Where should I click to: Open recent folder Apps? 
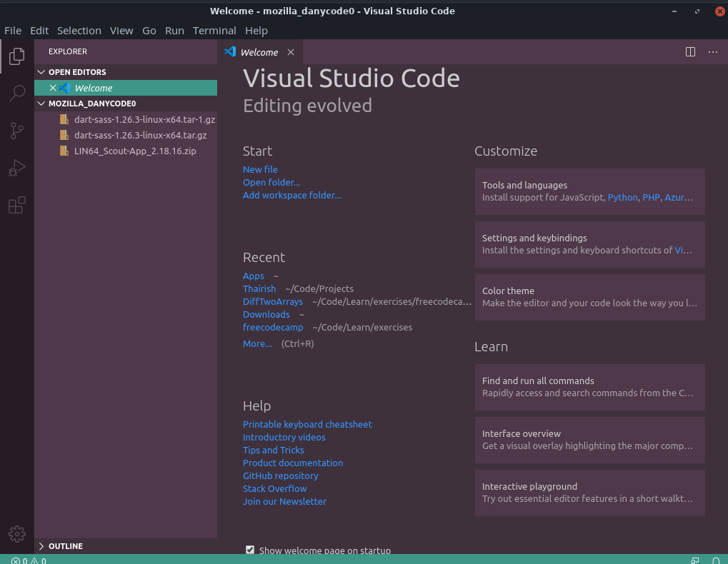[254, 276]
